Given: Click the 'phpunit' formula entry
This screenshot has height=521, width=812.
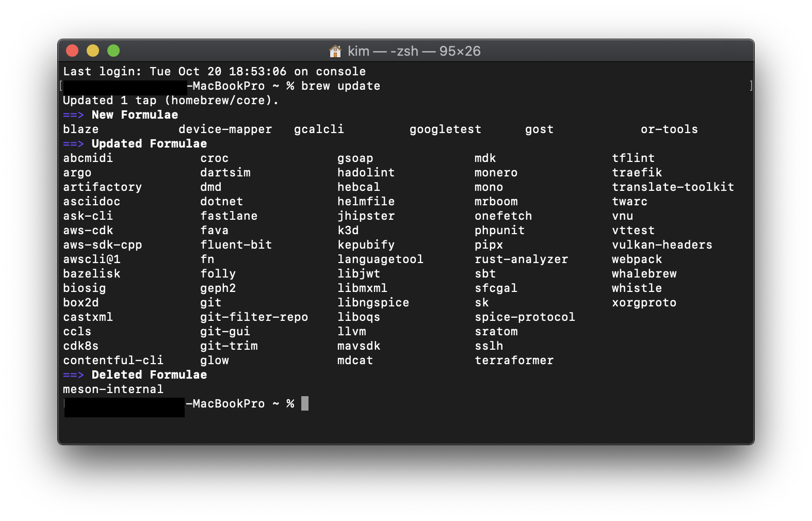Looking at the screenshot, I should click(x=499, y=231).
